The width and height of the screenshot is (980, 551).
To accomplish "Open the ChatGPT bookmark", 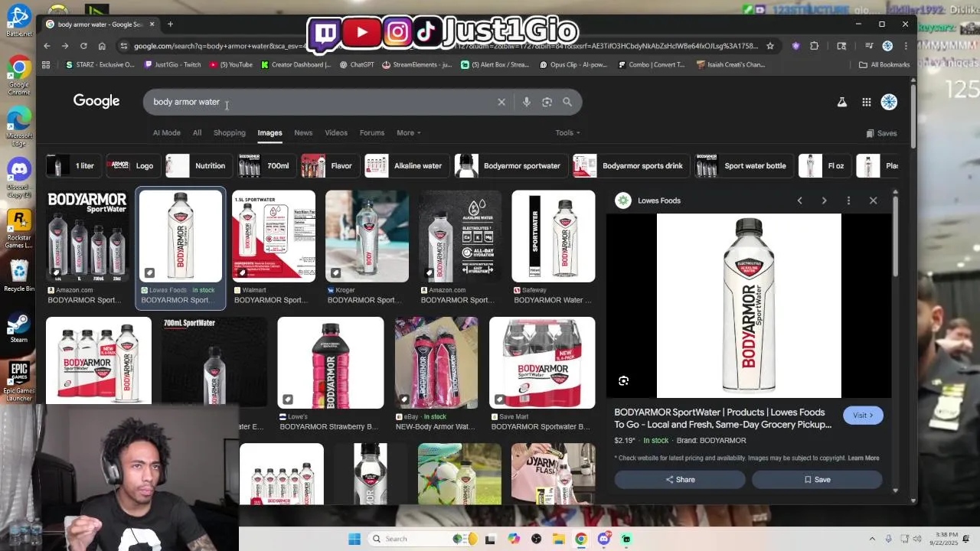I will [x=357, y=64].
